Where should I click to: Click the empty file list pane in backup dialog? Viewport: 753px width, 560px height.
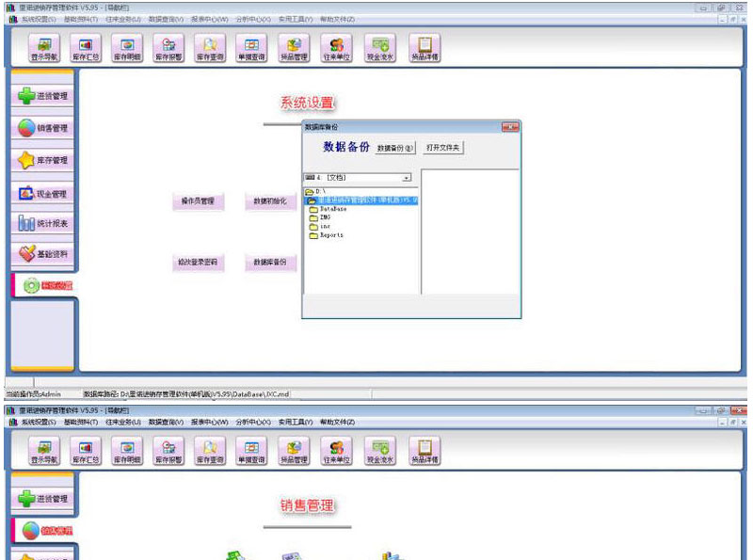pos(470,232)
